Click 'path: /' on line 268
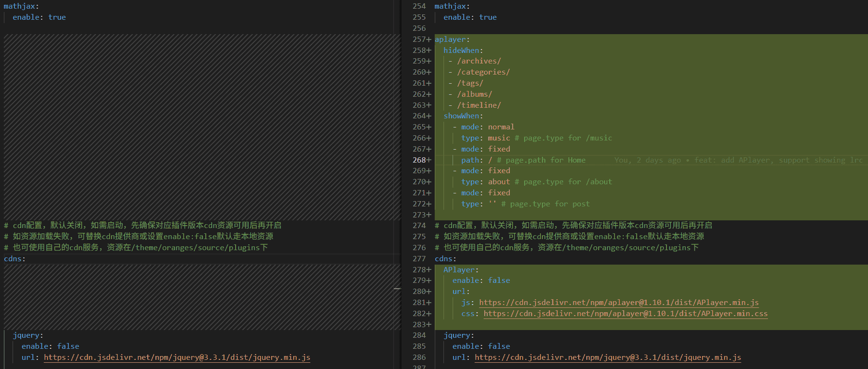 pyautogui.click(x=477, y=160)
